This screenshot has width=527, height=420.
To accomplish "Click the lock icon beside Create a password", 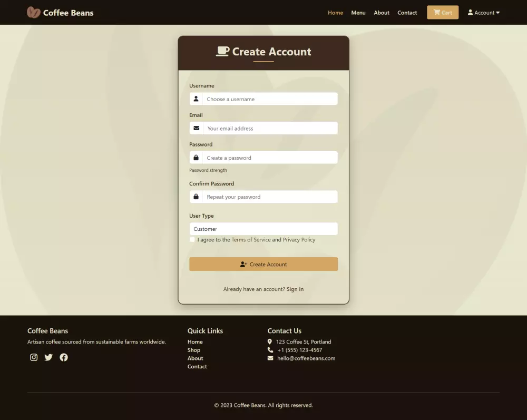I will [196, 158].
